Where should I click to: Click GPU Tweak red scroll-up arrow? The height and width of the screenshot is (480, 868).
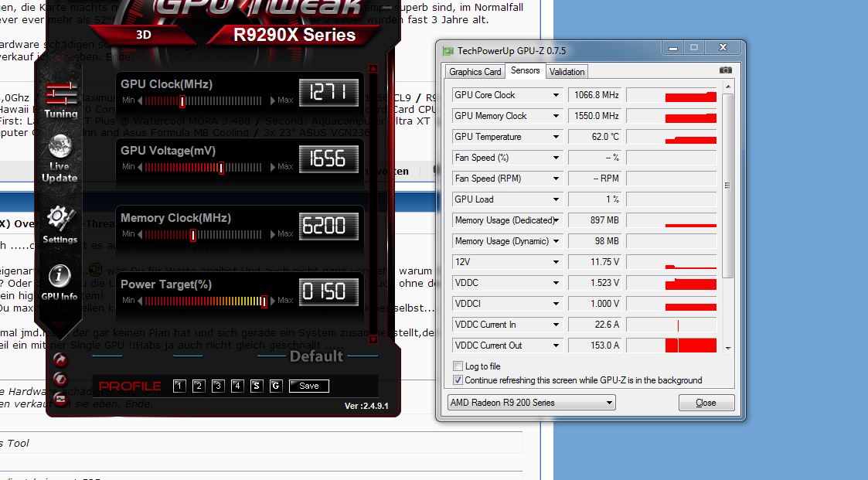(373, 69)
